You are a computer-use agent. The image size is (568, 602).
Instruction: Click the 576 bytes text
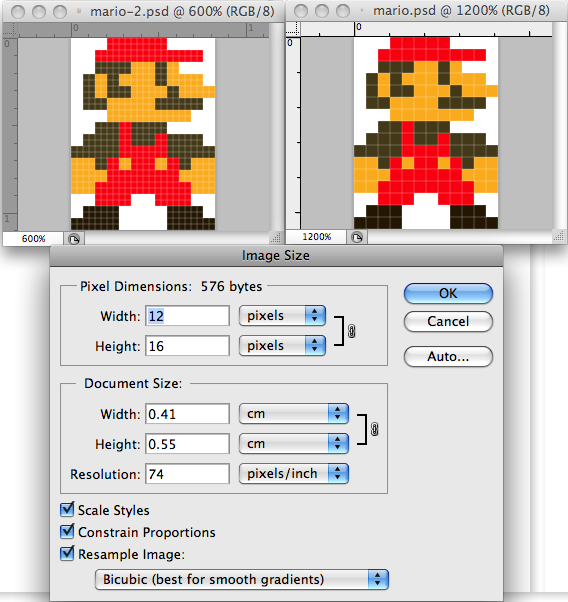(231, 286)
